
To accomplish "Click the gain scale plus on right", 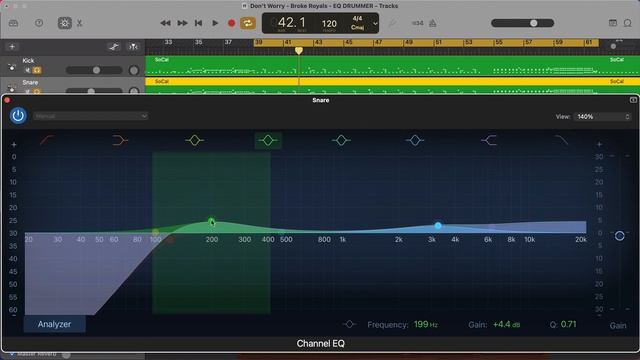I will coord(599,144).
